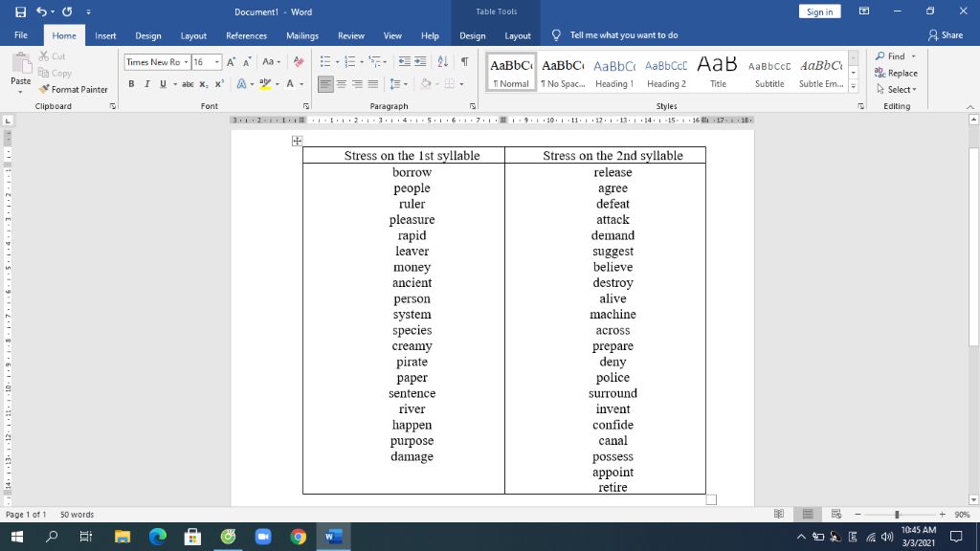Open the Borders dropdown arrow
The image size is (980, 551).
(x=462, y=84)
